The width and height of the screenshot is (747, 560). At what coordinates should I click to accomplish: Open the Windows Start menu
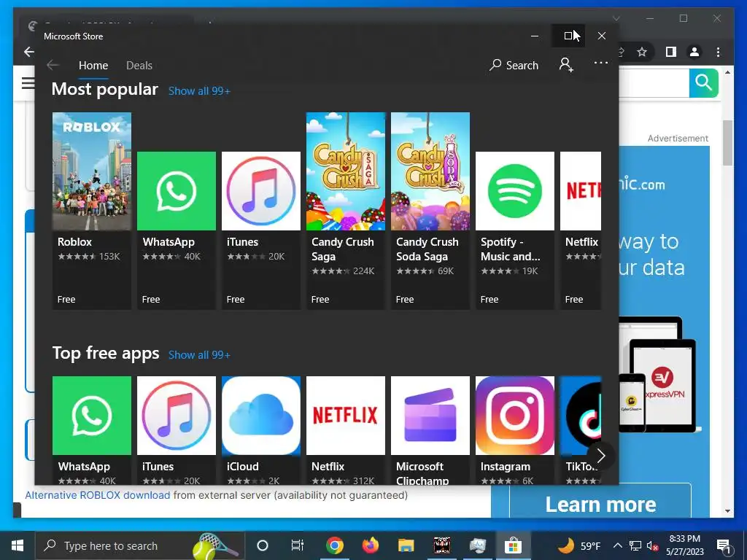(18, 545)
